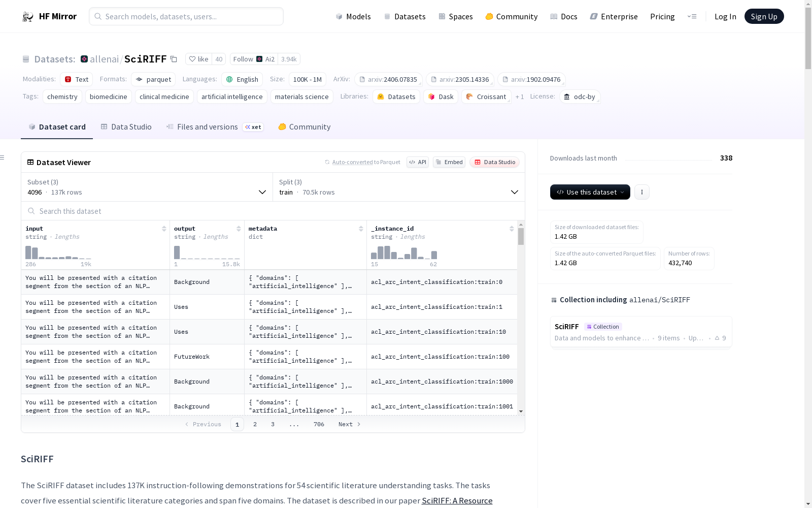Screen dimensions: 812x508
Task: Open the arxiv:1902.09476 paper tag
Action: [531, 79]
